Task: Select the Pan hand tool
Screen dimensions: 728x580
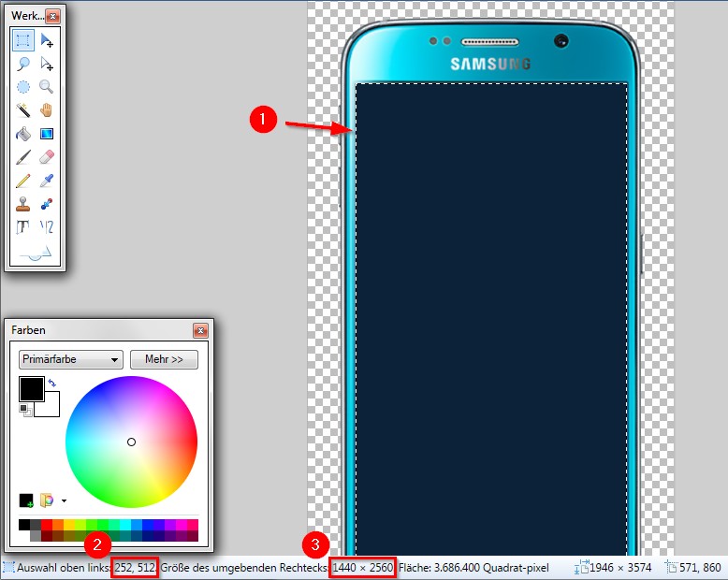Action: (47, 110)
